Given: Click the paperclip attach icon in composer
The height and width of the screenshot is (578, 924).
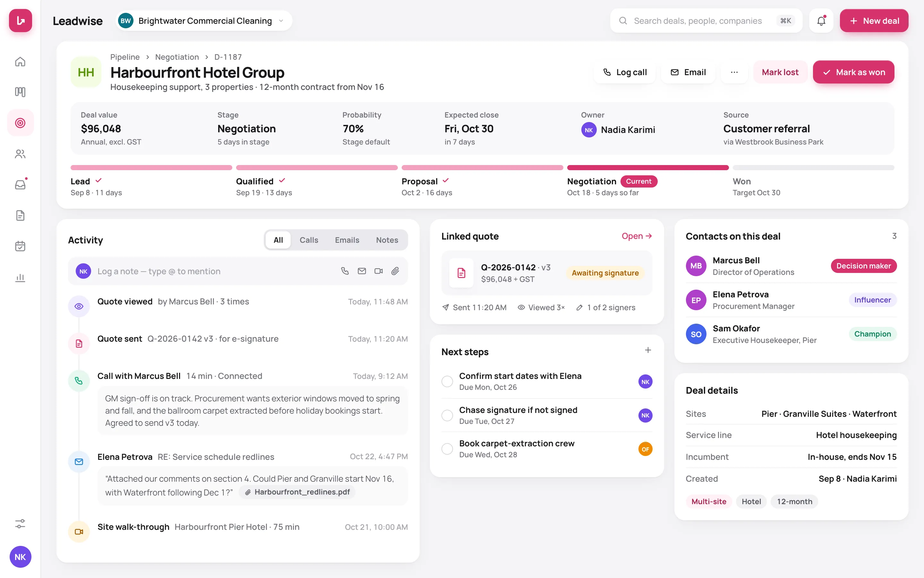Looking at the screenshot, I should (x=395, y=271).
